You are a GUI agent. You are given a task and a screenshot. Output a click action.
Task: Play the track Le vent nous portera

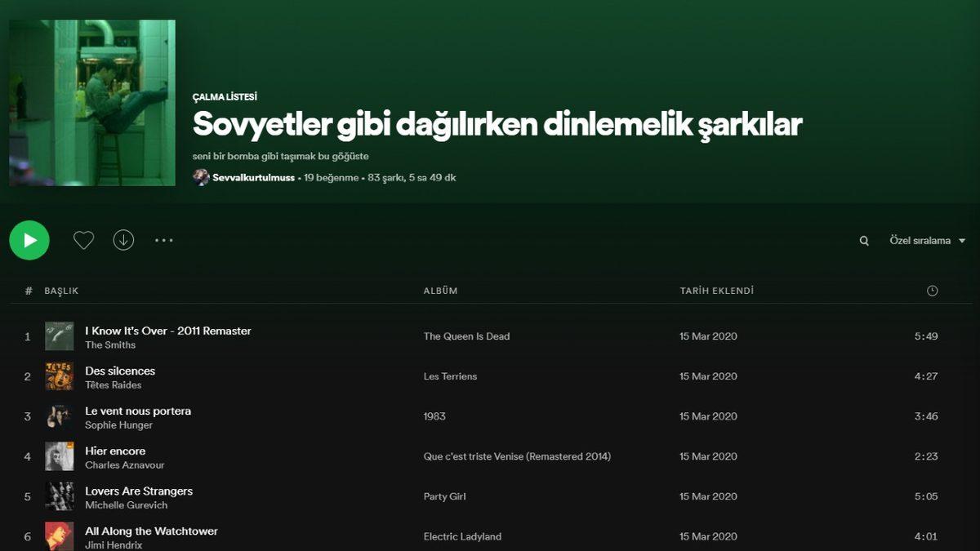pyautogui.click(x=27, y=415)
